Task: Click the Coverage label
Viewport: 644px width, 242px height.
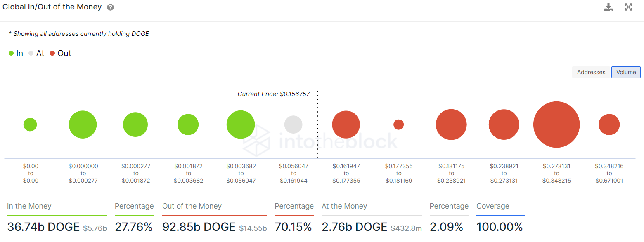Action: pyautogui.click(x=493, y=206)
